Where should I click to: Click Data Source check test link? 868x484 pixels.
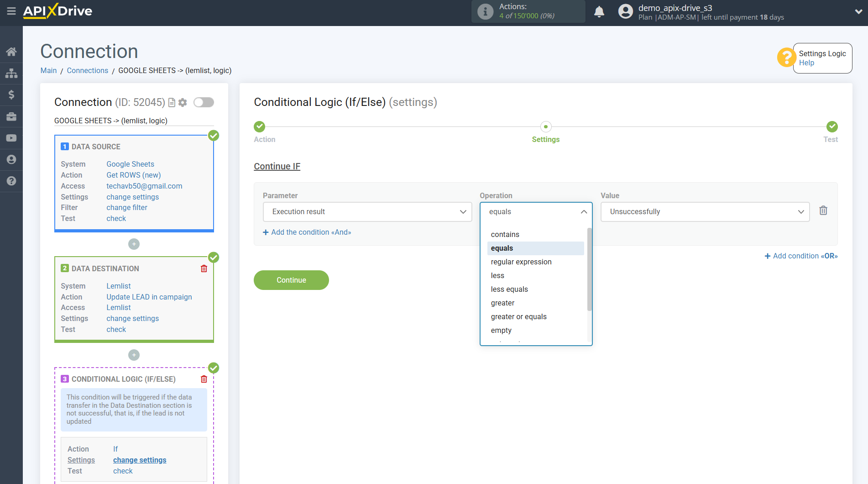116,218
